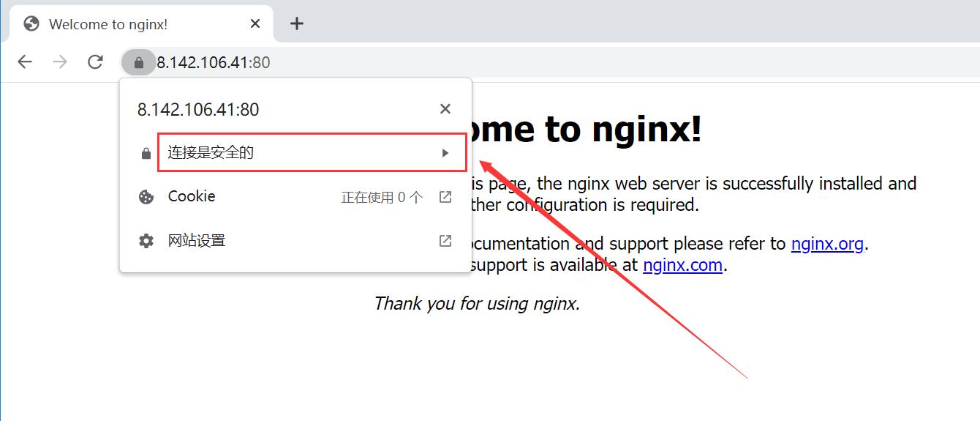Viewport: 980px width, 421px height.
Task: Expand the arrow next to 连接是安全的
Action: pos(445,153)
